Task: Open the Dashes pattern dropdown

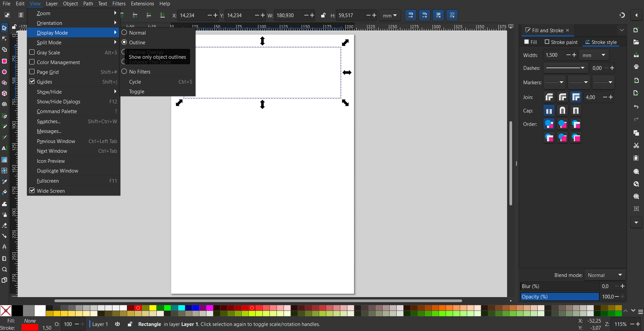Action: tap(565, 68)
